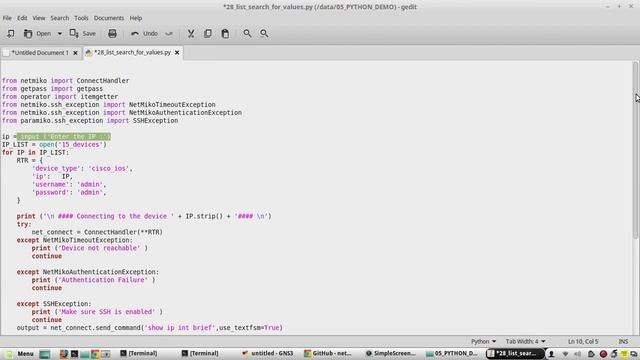
Task: Select the 28_list_search_for_values.py tab
Action: (132, 52)
